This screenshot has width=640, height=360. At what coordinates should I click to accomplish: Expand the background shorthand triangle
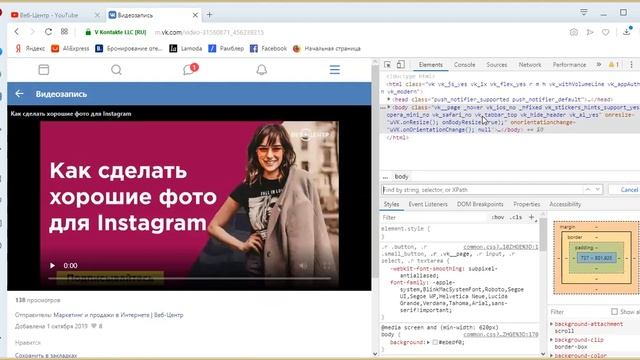[x=428, y=342]
